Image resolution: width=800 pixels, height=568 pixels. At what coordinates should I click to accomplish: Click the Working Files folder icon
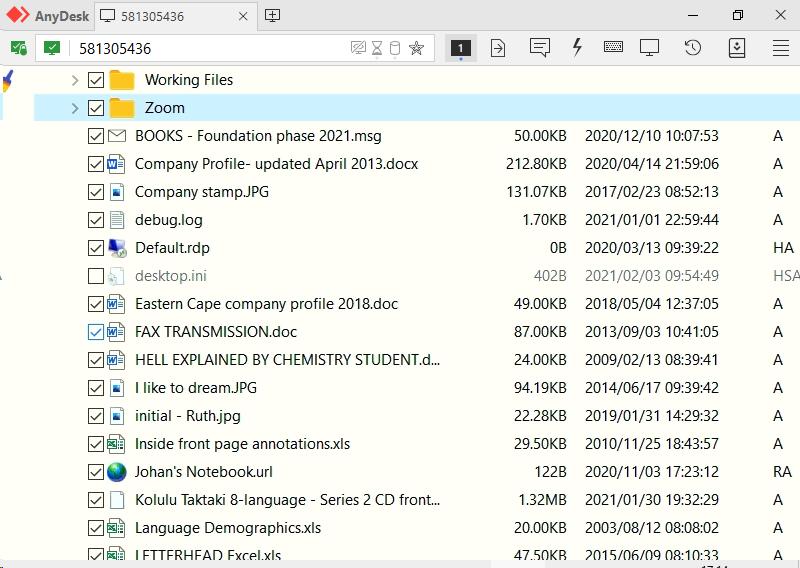coord(121,80)
